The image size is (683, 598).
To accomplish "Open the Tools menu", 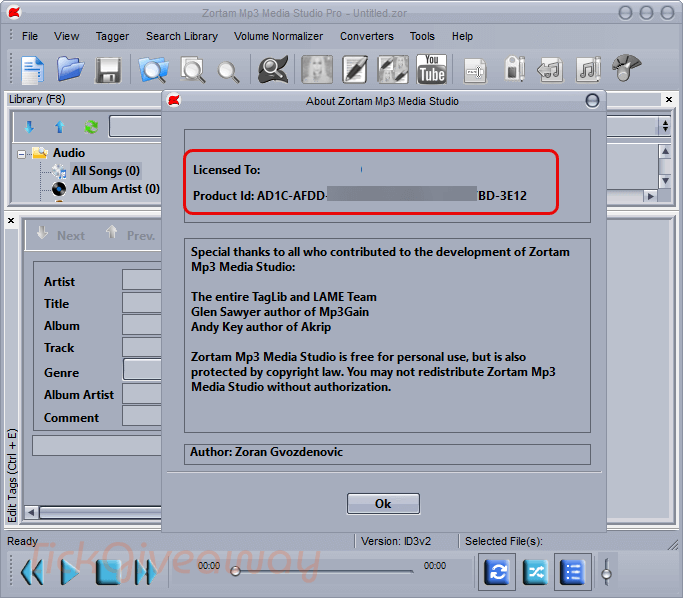I will (422, 36).
